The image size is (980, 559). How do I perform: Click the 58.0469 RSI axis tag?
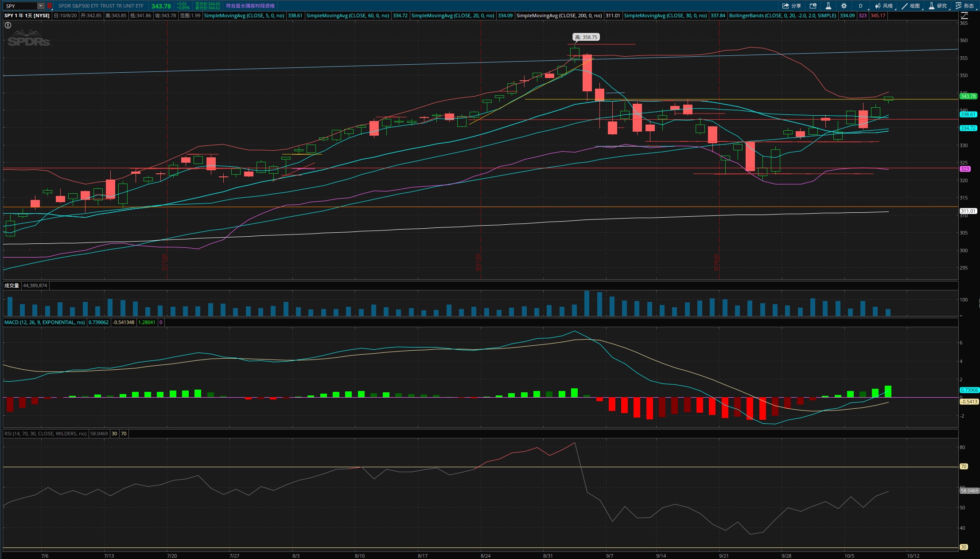[x=969, y=491]
